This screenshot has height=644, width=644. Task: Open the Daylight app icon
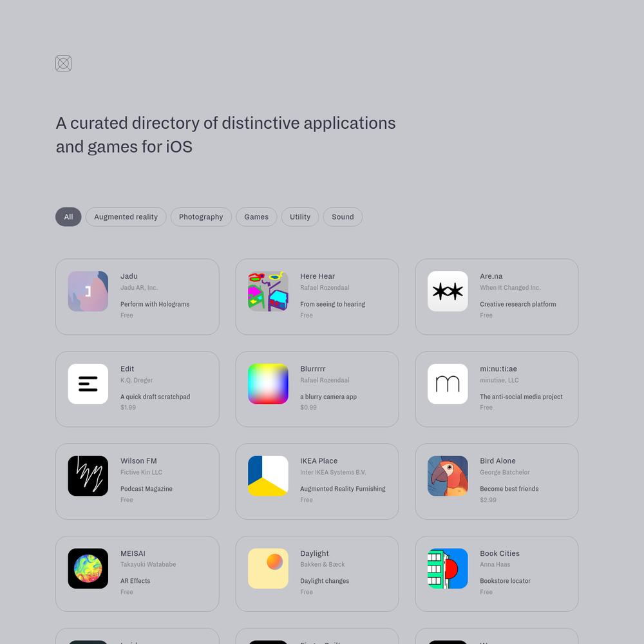(x=268, y=568)
